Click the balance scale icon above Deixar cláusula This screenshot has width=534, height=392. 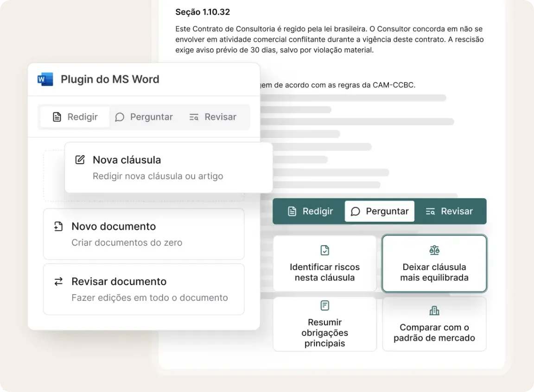[x=434, y=251]
